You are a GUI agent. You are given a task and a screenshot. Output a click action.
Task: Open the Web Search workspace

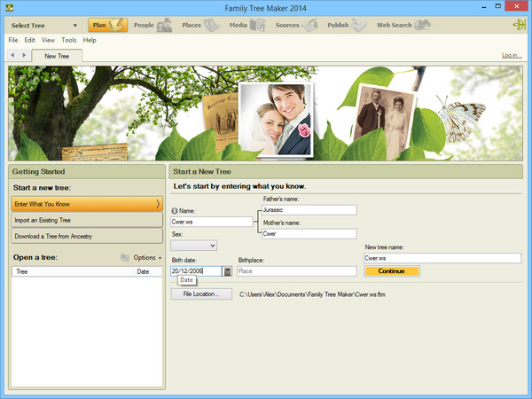pyautogui.click(x=403, y=25)
